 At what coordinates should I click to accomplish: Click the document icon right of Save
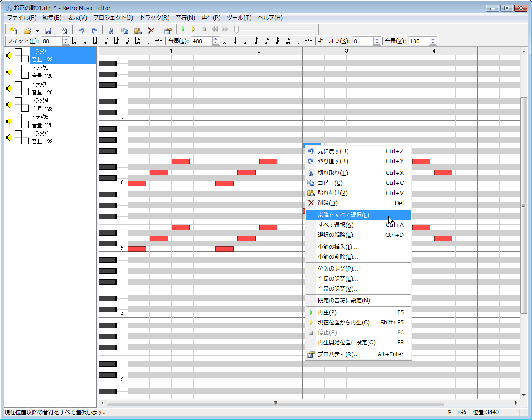pos(65,31)
